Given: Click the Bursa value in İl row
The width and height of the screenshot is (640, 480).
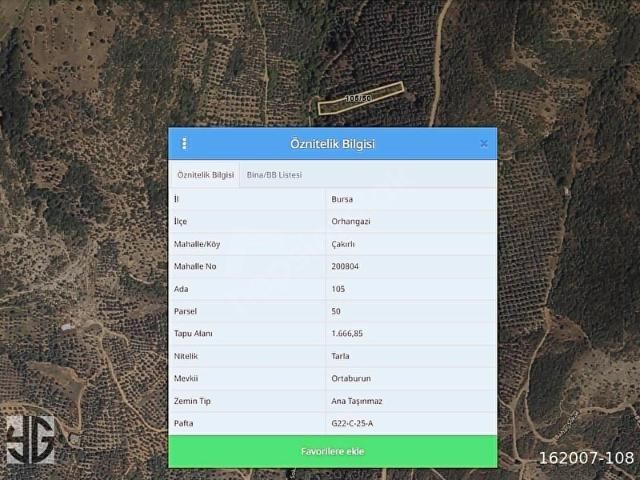Looking at the screenshot, I should pyautogui.click(x=341, y=199).
